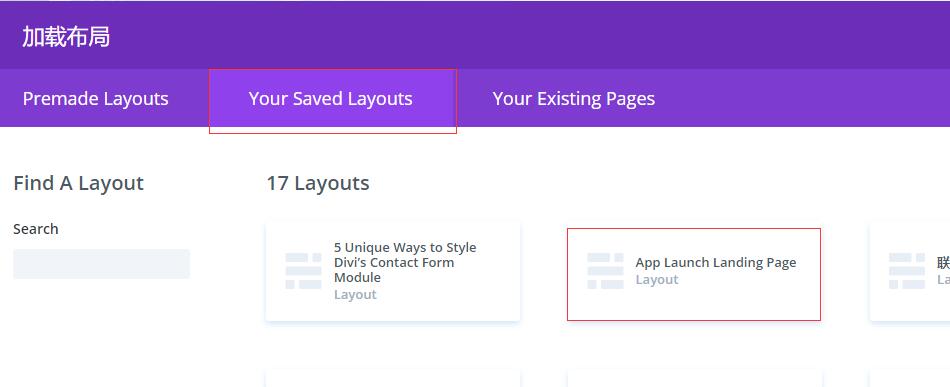Click layout icon on the cut-off right card
This screenshot has height=387, width=950.
[x=907, y=271]
